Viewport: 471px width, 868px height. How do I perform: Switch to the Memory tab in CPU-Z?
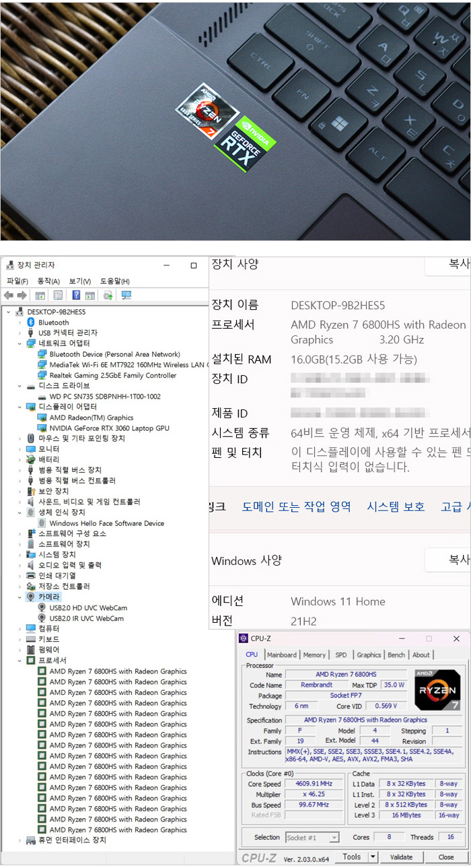[314, 655]
